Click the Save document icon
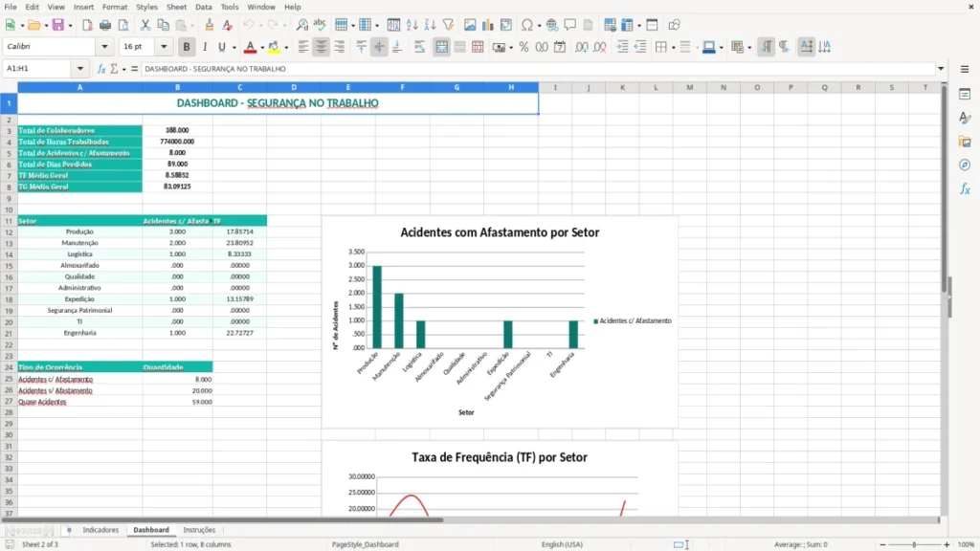The height and width of the screenshot is (551, 980). [x=58, y=25]
